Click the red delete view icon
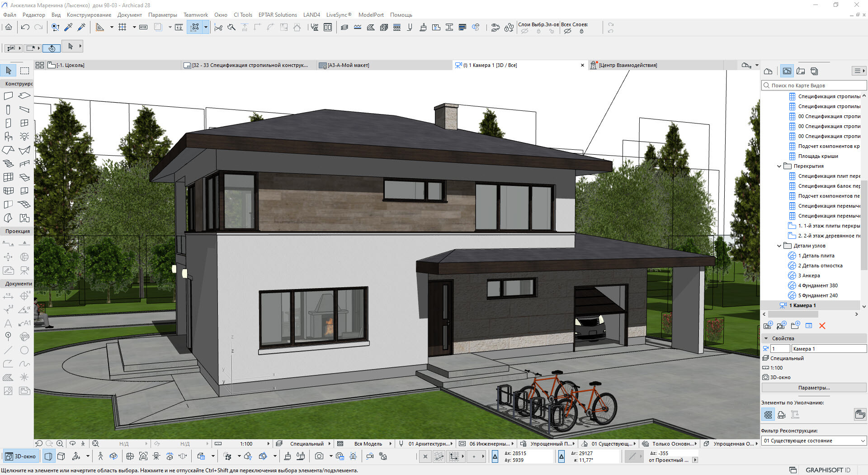 [x=822, y=326]
